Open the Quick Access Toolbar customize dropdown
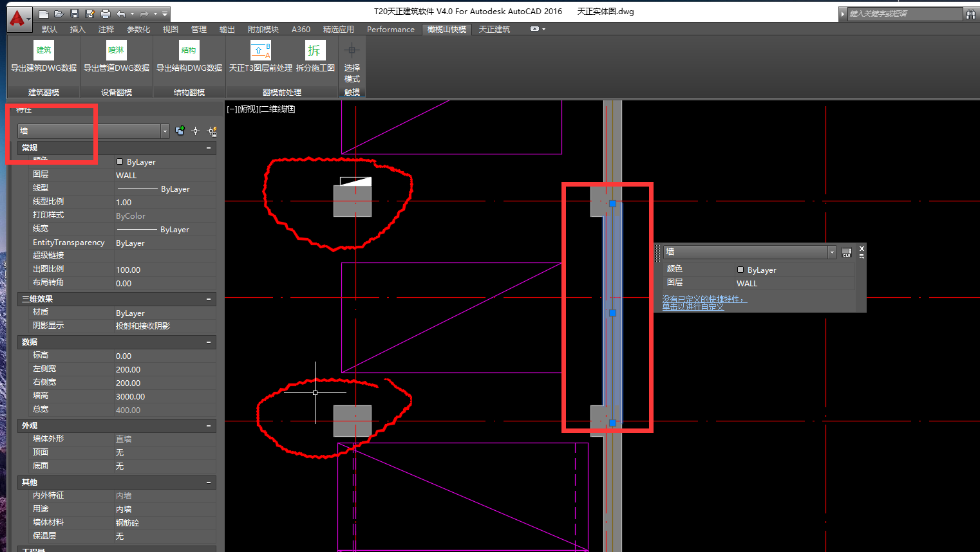 click(165, 14)
